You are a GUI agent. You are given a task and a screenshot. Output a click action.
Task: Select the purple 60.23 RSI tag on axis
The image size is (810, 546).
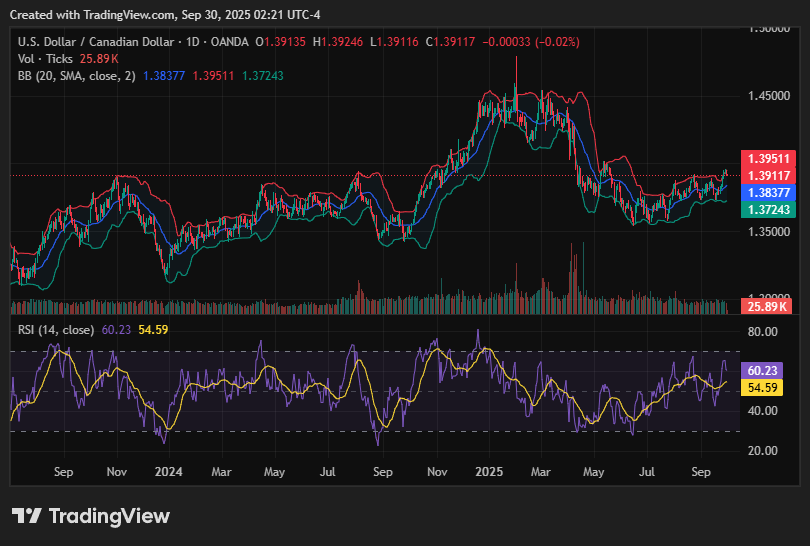(x=762, y=370)
